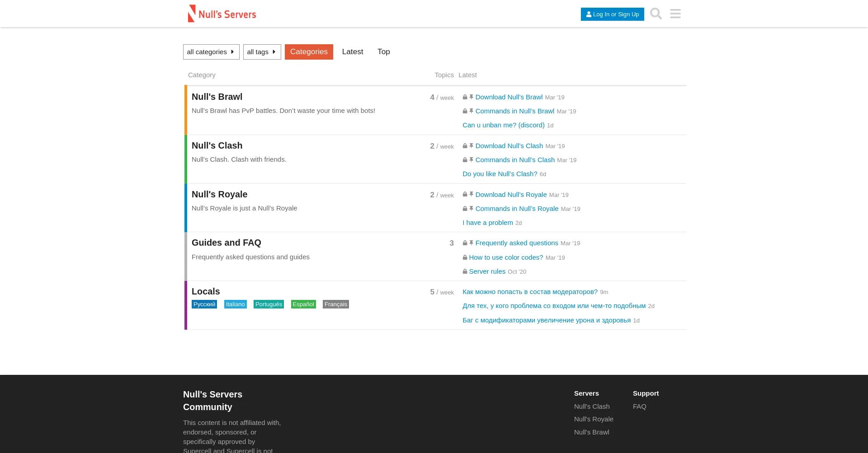Open the Locals category

[206, 291]
